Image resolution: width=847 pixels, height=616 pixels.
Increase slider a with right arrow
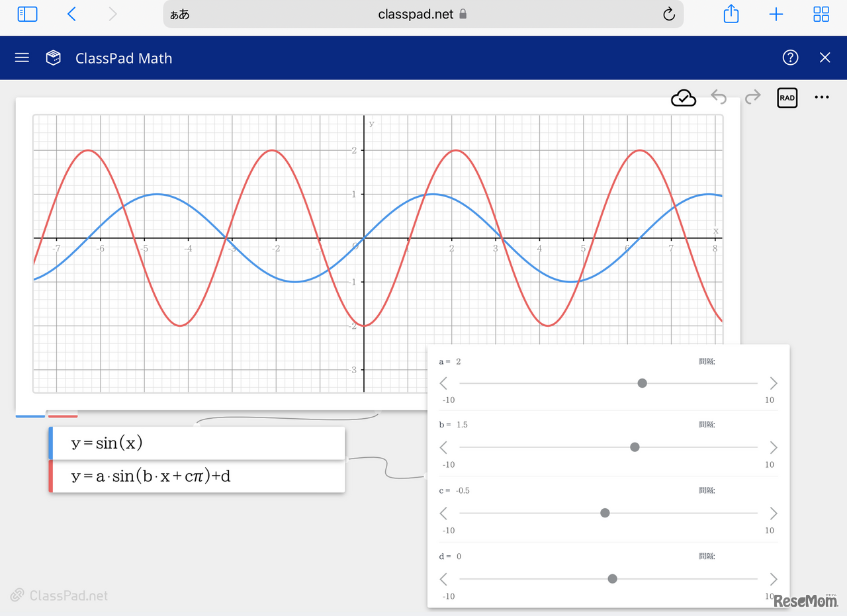(x=773, y=383)
